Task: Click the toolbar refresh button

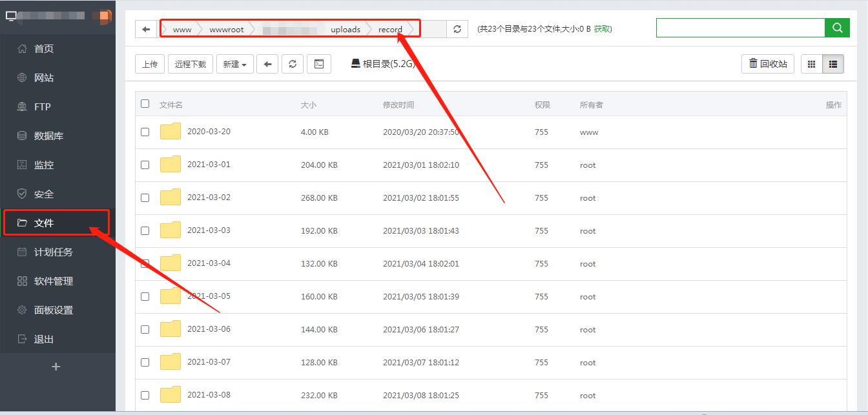Action: tap(293, 64)
